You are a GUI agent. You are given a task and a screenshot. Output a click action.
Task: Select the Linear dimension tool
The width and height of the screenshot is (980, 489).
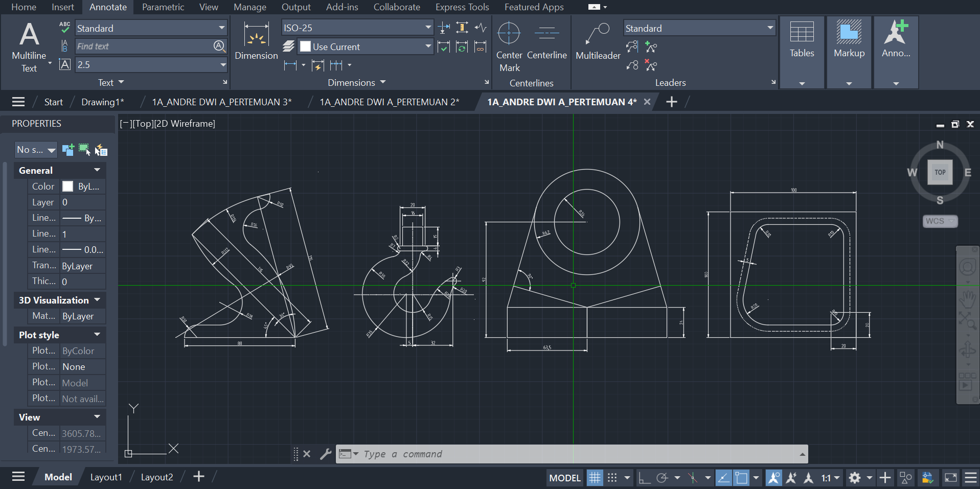(290, 65)
